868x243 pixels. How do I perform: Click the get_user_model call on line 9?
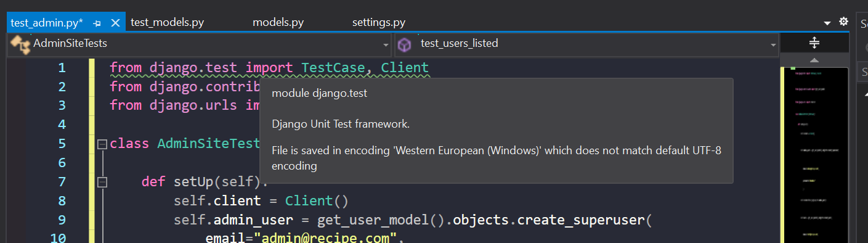373,220
